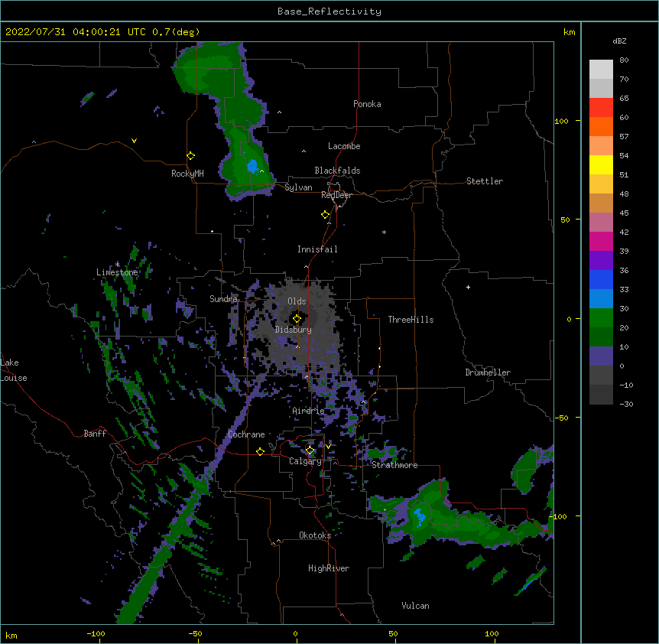Click the white plus marker north of Drumheller
The height and width of the screenshot is (644, 659).
pos(468,287)
